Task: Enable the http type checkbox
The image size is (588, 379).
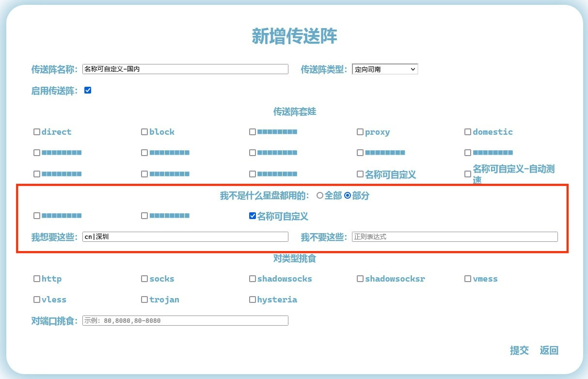Action: point(37,279)
